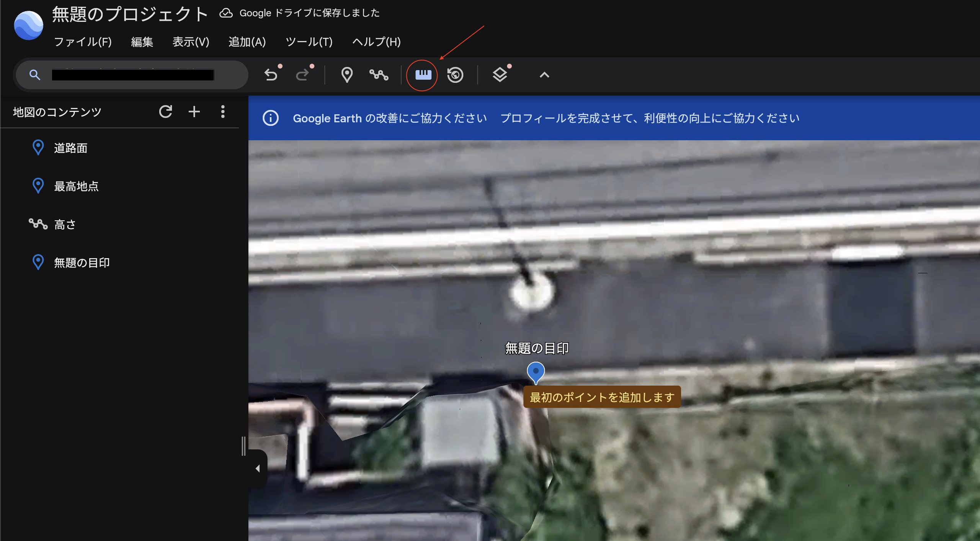Click the pin icon beside 道路面
Image resolution: width=980 pixels, height=541 pixels.
tap(38, 148)
